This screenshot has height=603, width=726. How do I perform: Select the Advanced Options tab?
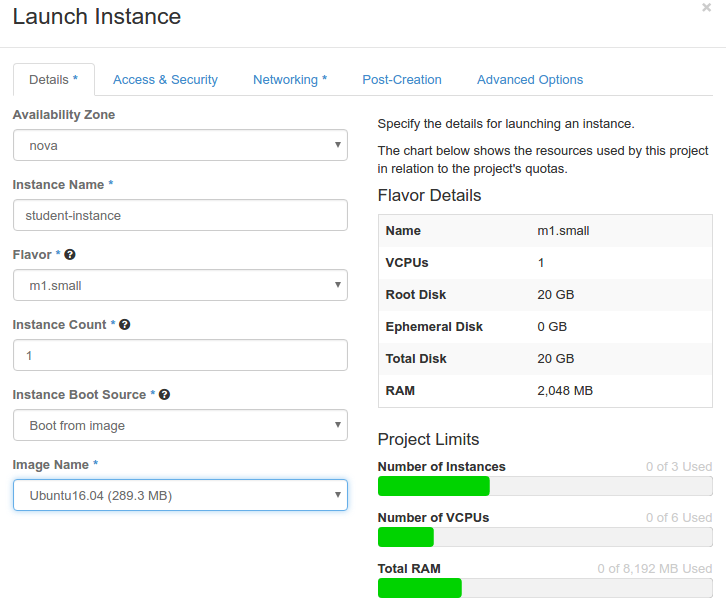click(x=530, y=80)
